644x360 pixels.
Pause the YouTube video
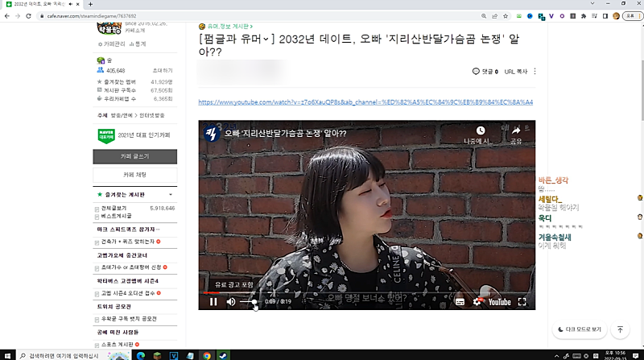click(213, 302)
